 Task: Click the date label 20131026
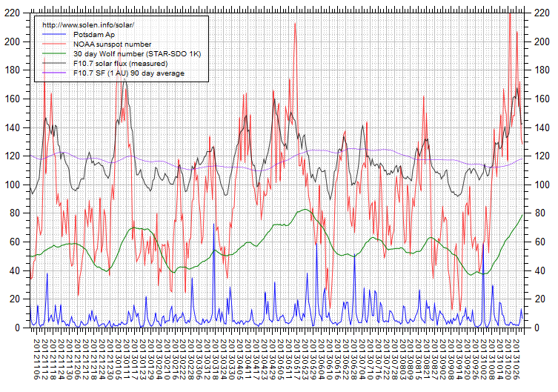(x=517, y=359)
